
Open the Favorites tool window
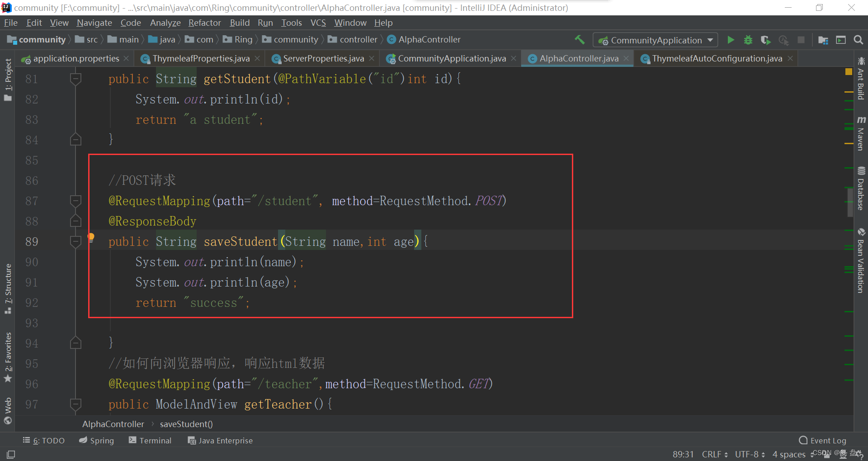(8, 358)
